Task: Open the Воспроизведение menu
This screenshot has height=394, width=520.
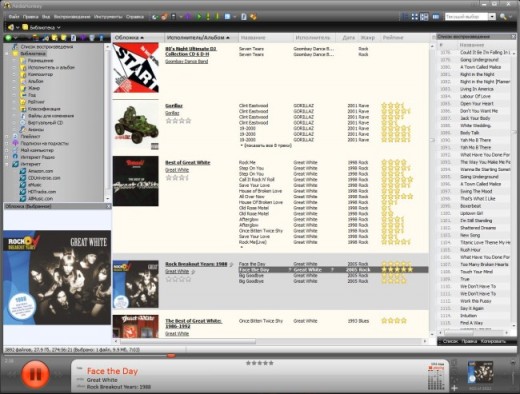Action: (72, 16)
